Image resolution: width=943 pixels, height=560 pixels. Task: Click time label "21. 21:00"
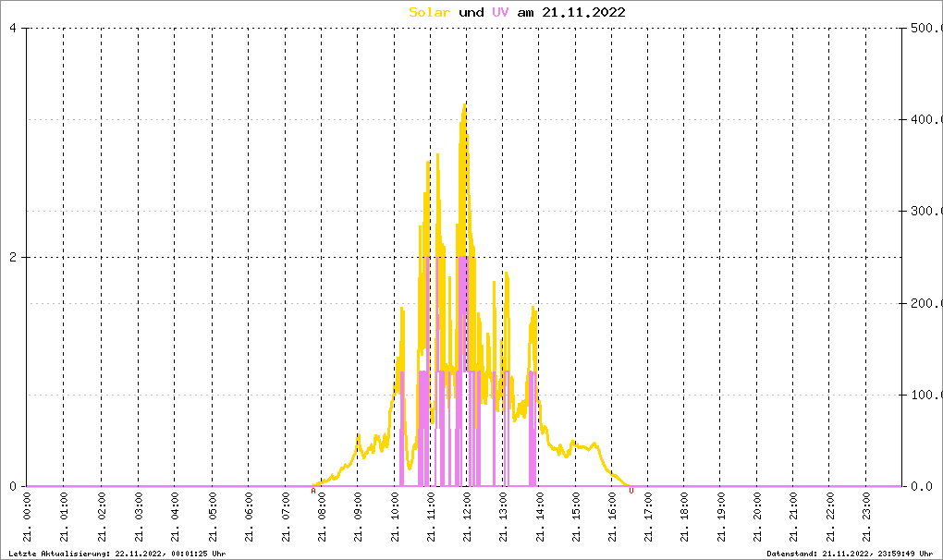792,517
